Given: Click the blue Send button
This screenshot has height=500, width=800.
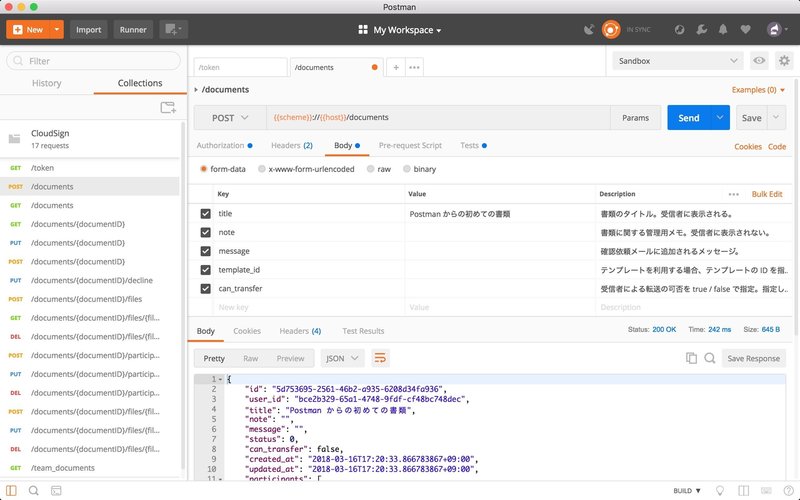Looking at the screenshot, I should [x=688, y=118].
